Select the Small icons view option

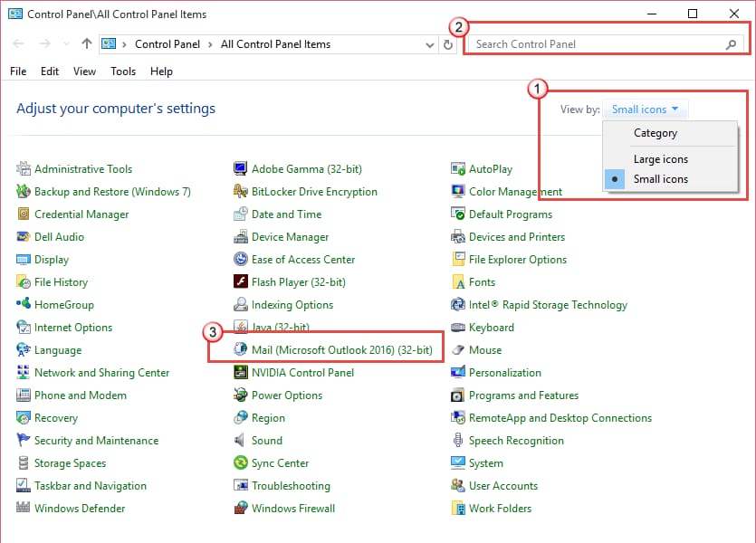pyautogui.click(x=660, y=179)
